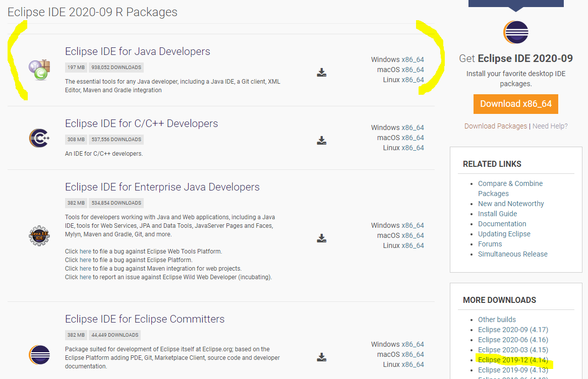Click 'here' to file Web Tools Platform bug

pyautogui.click(x=85, y=251)
